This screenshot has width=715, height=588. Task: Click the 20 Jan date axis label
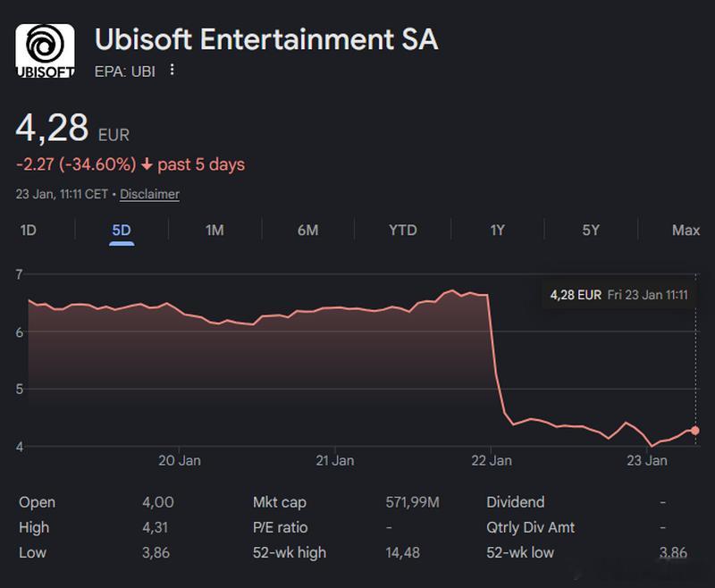(179, 461)
